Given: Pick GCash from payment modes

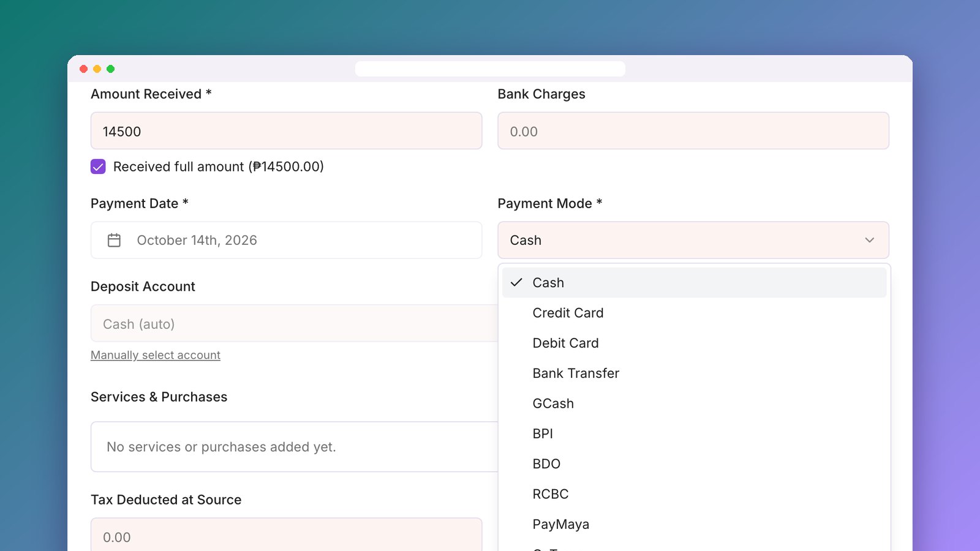Looking at the screenshot, I should click(694, 403).
